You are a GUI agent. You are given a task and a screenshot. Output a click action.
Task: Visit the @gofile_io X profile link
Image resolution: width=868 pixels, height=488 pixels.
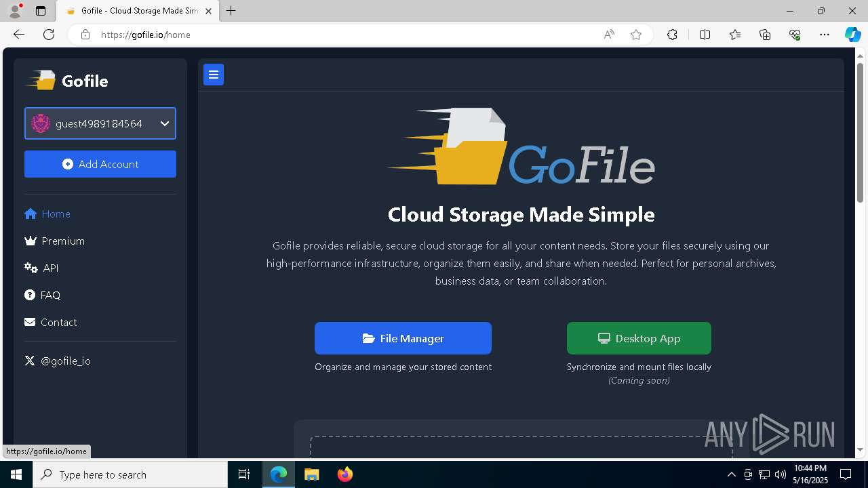click(x=58, y=361)
